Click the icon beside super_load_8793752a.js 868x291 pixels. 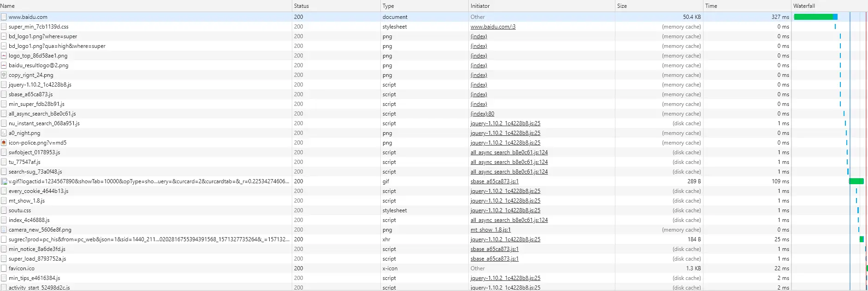pyautogui.click(x=4, y=259)
